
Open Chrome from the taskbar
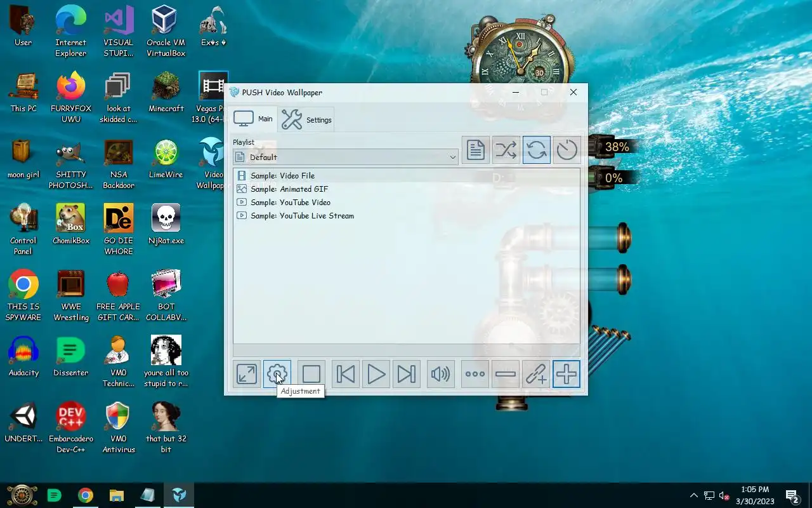point(85,495)
